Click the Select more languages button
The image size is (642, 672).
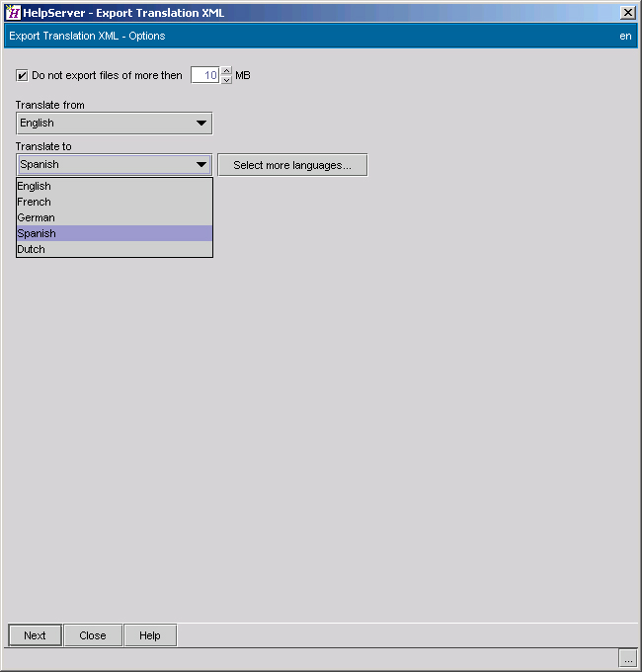(x=292, y=165)
